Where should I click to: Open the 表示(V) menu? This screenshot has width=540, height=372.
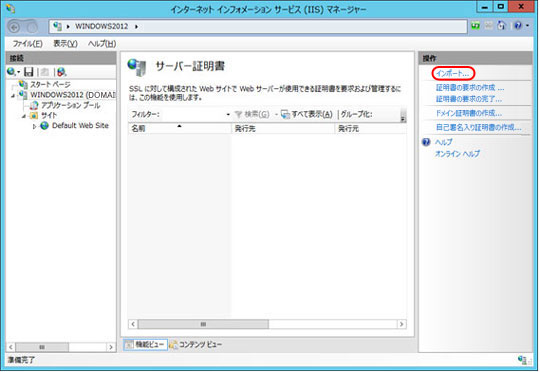(65, 44)
